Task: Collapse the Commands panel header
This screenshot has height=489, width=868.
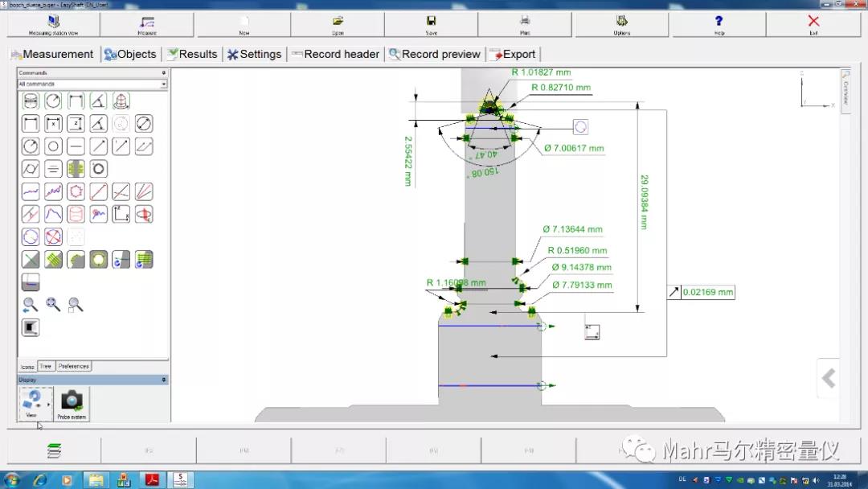Action: pos(163,73)
